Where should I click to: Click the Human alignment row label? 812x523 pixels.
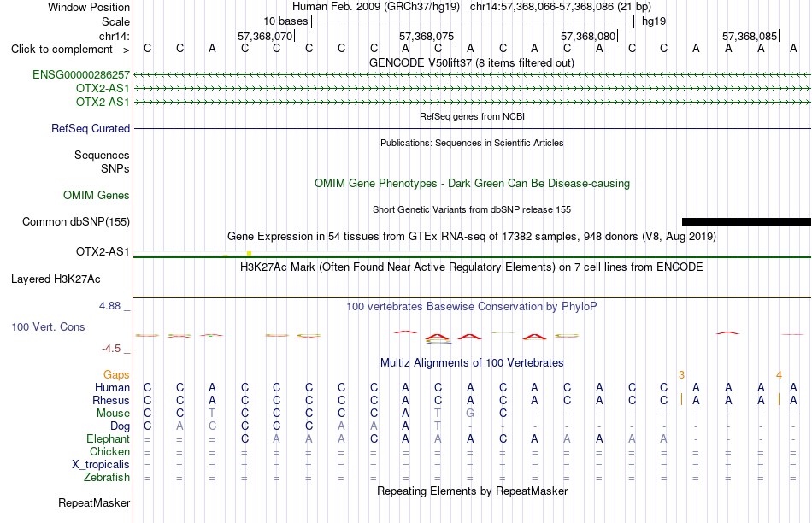(x=112, y=388)
